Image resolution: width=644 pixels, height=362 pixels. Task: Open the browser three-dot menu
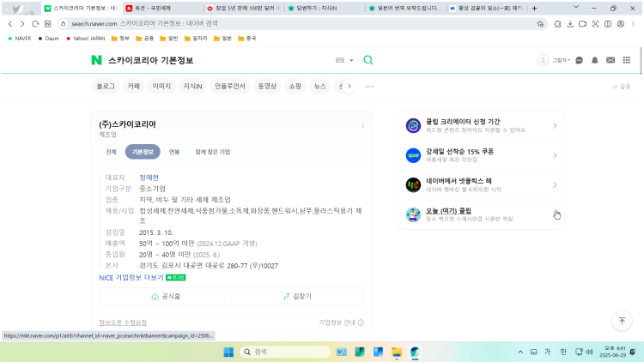coord(633,24)
